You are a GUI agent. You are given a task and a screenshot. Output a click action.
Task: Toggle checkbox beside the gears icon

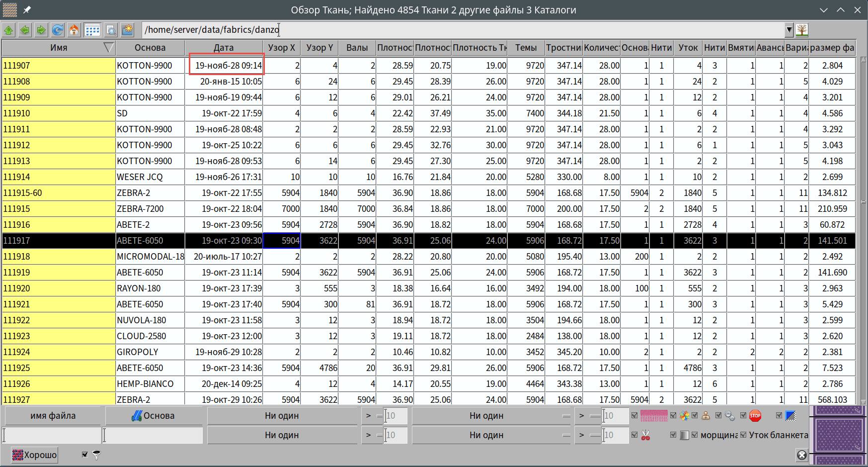pyautogui.click(x=718, y=415)
